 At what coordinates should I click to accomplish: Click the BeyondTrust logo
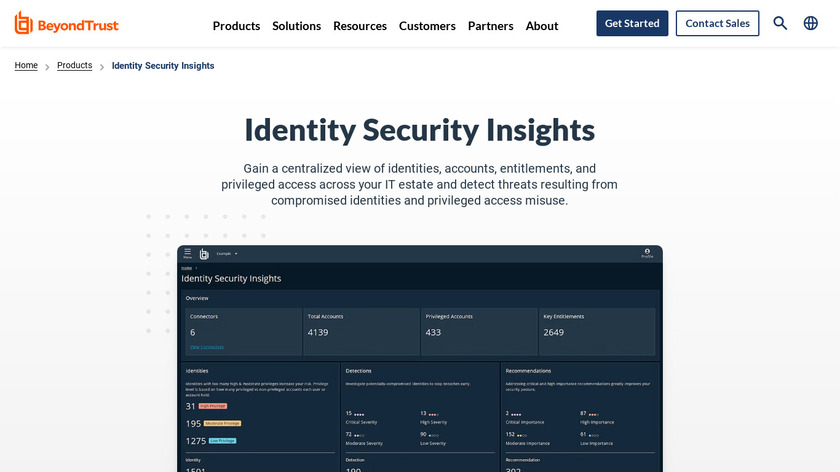tap(70, 24)
